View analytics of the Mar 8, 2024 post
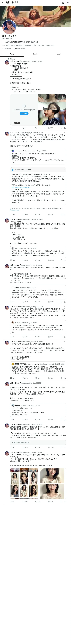Image resolution: width=71 pixels, height=644 pixels. (x=50, y=302)
